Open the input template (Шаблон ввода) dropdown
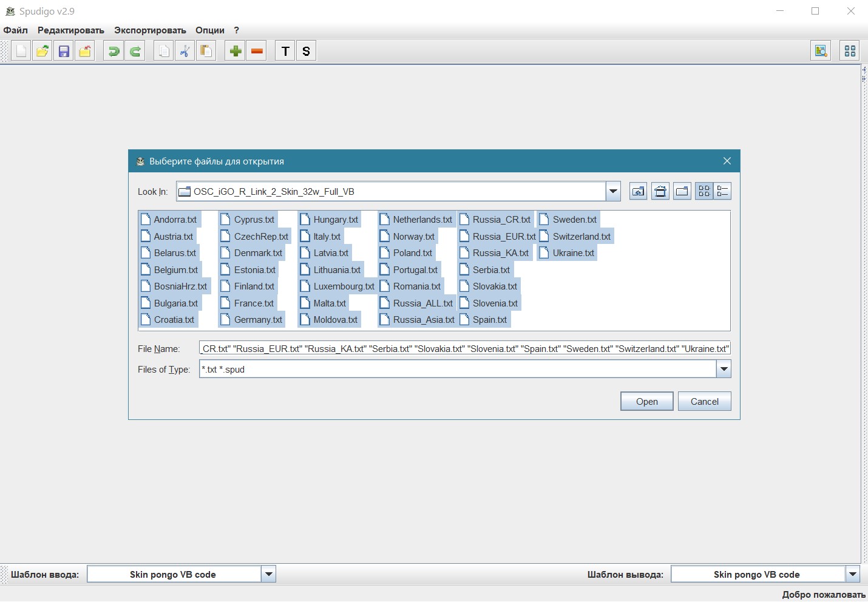Image resolution: width=868 pixels, height=602 pixels. (268, 574)
